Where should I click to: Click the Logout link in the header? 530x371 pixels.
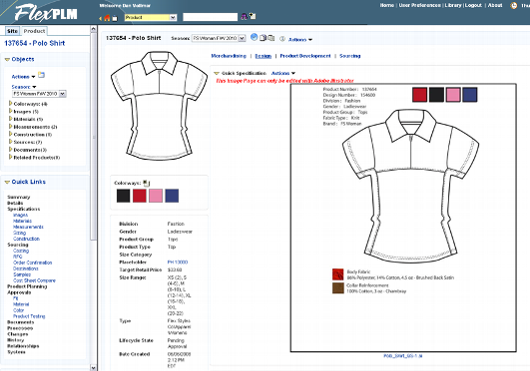point(473,5)
